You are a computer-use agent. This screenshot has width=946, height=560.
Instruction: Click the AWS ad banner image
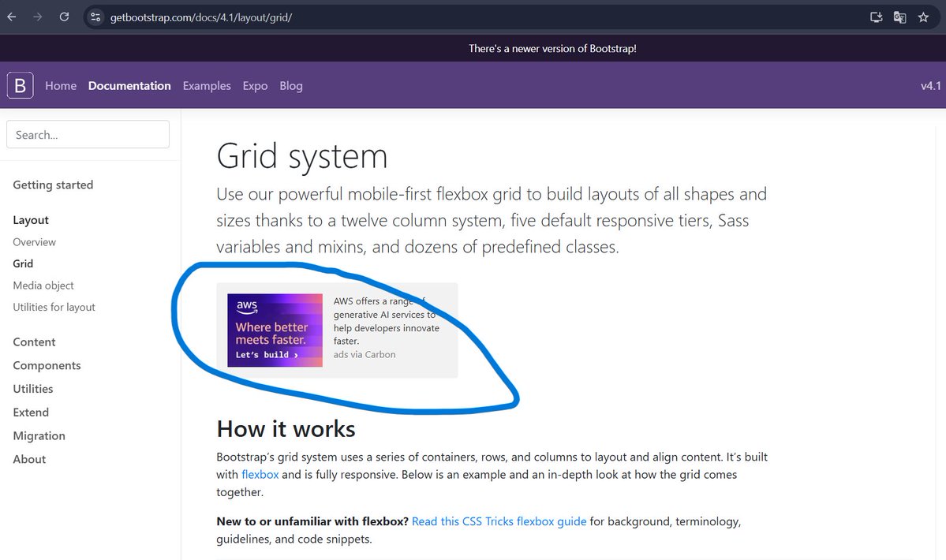(x=275, y=330)
